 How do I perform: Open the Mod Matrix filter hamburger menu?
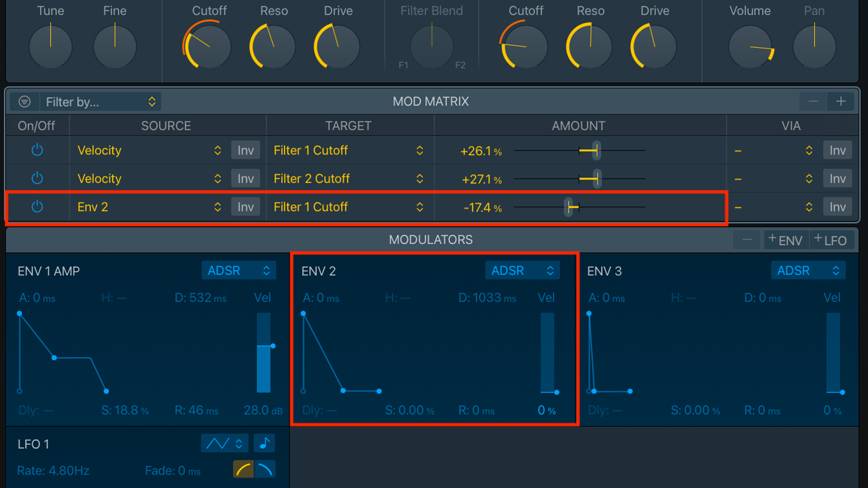pyautogui.click(x=24, y=101)
